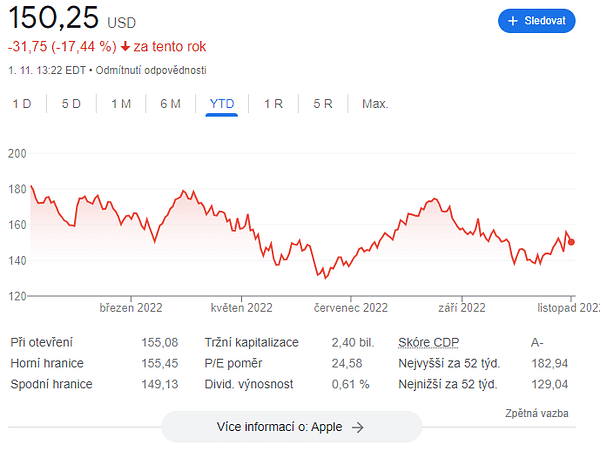Screen dimensions: 600x451
Task: Click the září 2022 axis label
Action: [462, 308]
